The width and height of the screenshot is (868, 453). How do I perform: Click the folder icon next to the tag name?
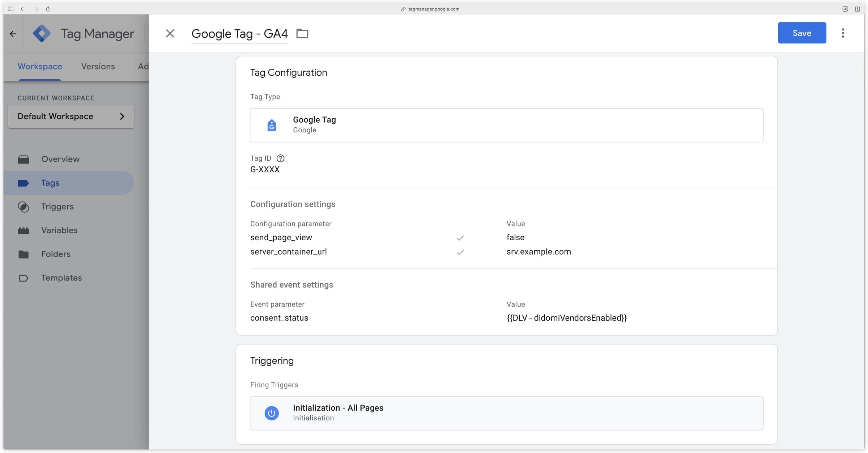click(x=302, y=33)
